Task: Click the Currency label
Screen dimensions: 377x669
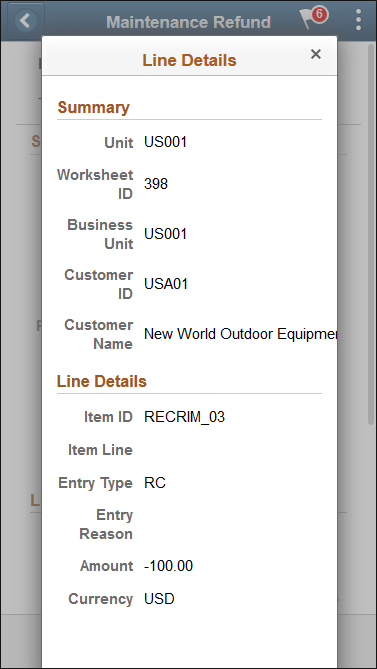Action: point(101,599)
